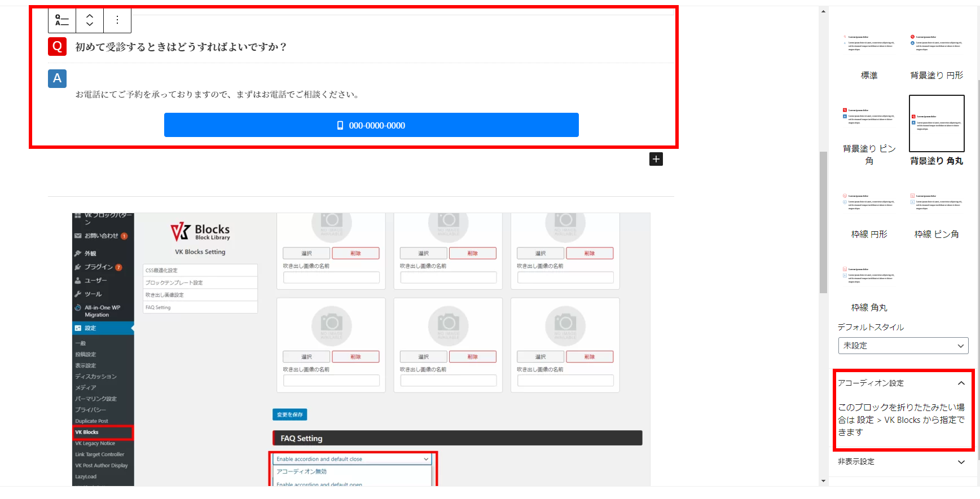Click the blue 変更を保存 button

(x=290, y=414)
